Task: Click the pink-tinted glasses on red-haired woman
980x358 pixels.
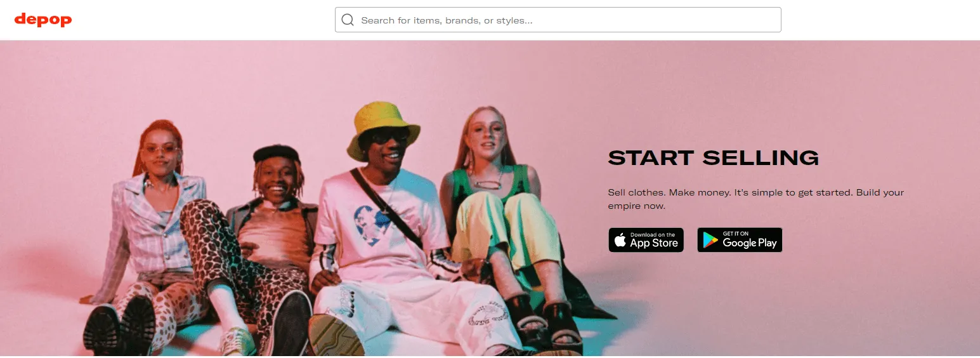Action: coord(160,150)
